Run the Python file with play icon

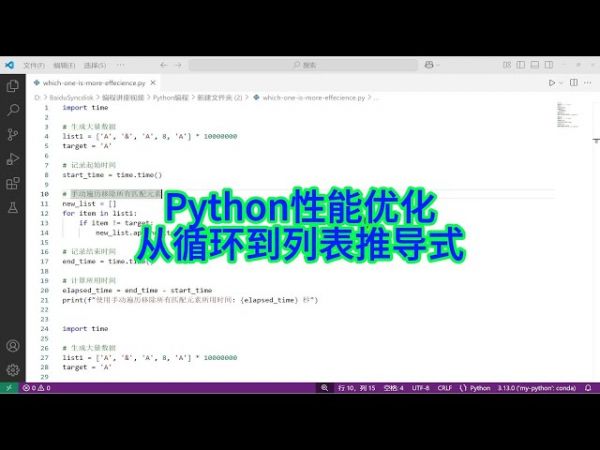551,83
